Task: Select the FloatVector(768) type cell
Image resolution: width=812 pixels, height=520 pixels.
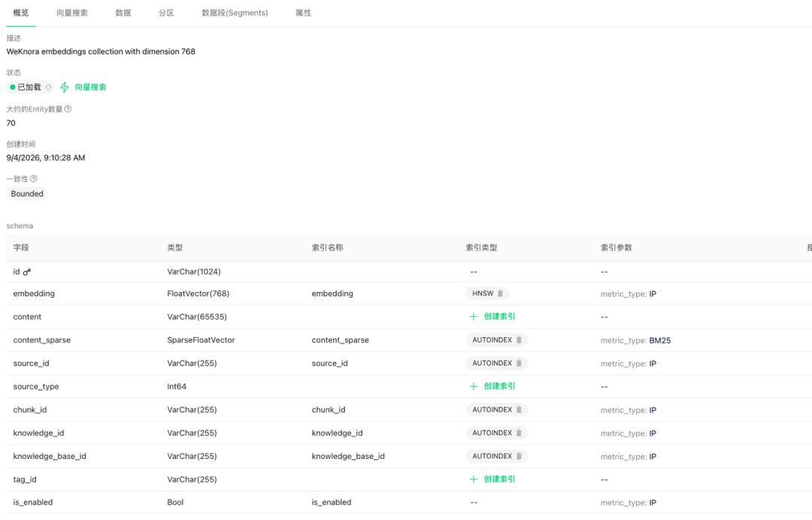Action: pyautogui.click(x=198, y=293)
